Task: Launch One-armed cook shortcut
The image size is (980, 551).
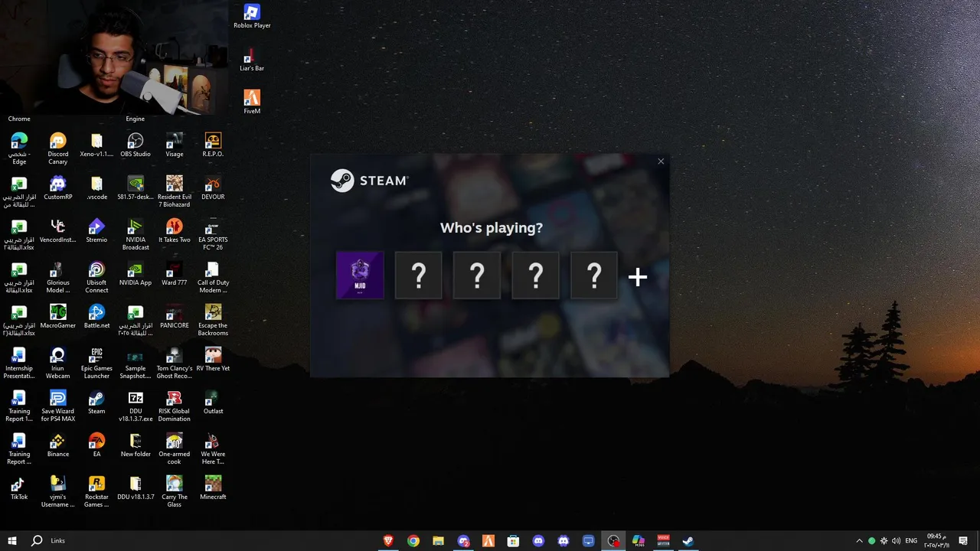Action: [x=175, y=448]
